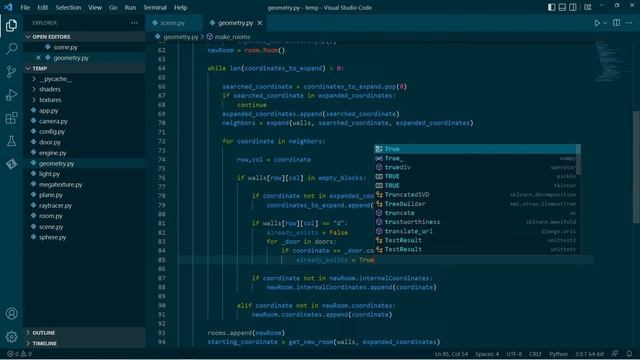Open the Selection menu
Screen dimensions: 640x360
pyautogui.click(x=68, y=7)
